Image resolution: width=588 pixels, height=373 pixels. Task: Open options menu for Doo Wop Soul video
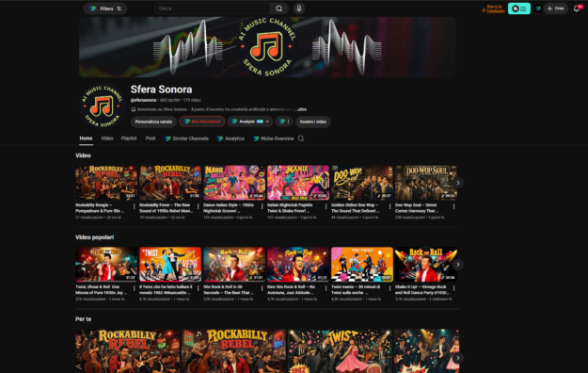[x=453, y=206]
